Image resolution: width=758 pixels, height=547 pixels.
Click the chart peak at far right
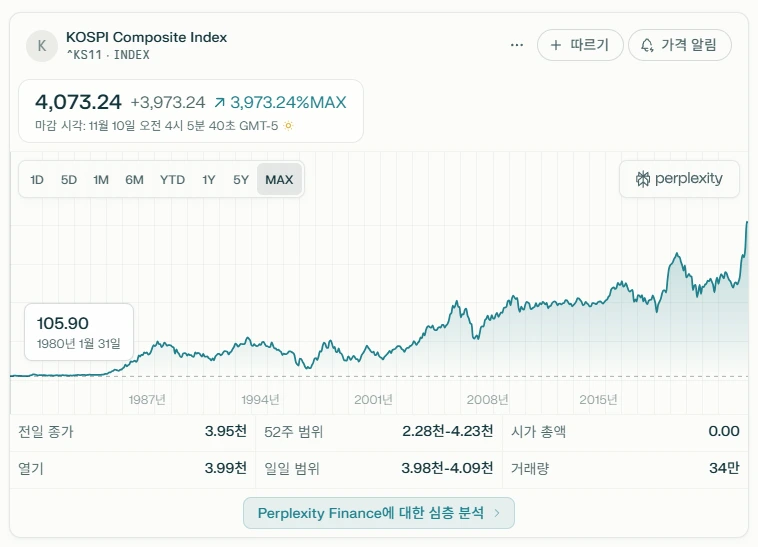(x=746, y=222)
